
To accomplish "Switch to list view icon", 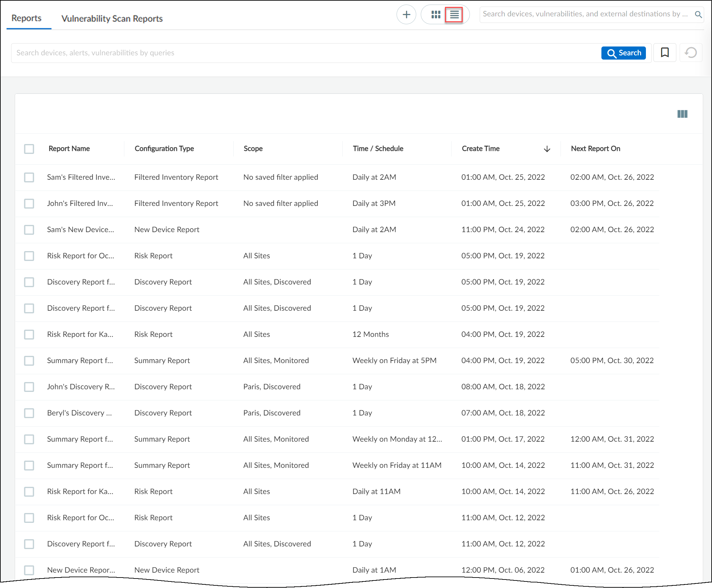I will pos(454,14).
